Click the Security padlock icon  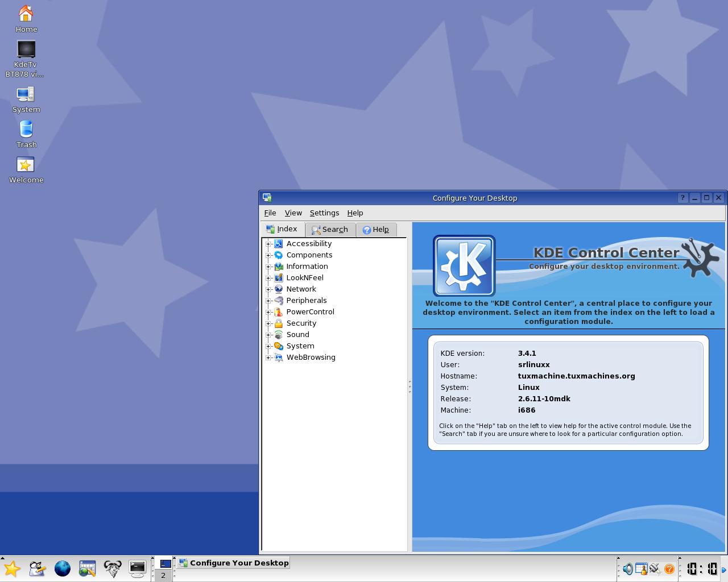pyautogui.click(x=279, y=323)
